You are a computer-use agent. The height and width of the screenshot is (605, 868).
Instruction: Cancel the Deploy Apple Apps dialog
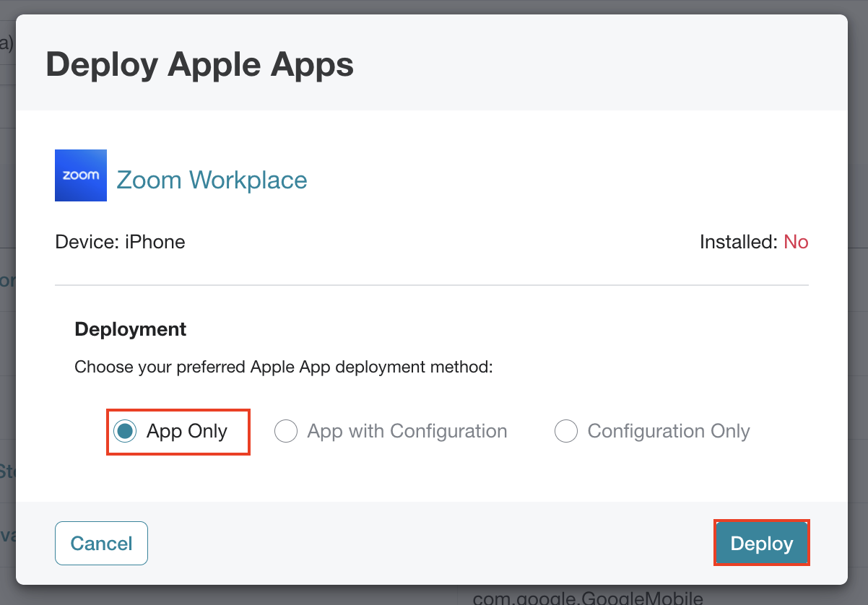[101, 543]
